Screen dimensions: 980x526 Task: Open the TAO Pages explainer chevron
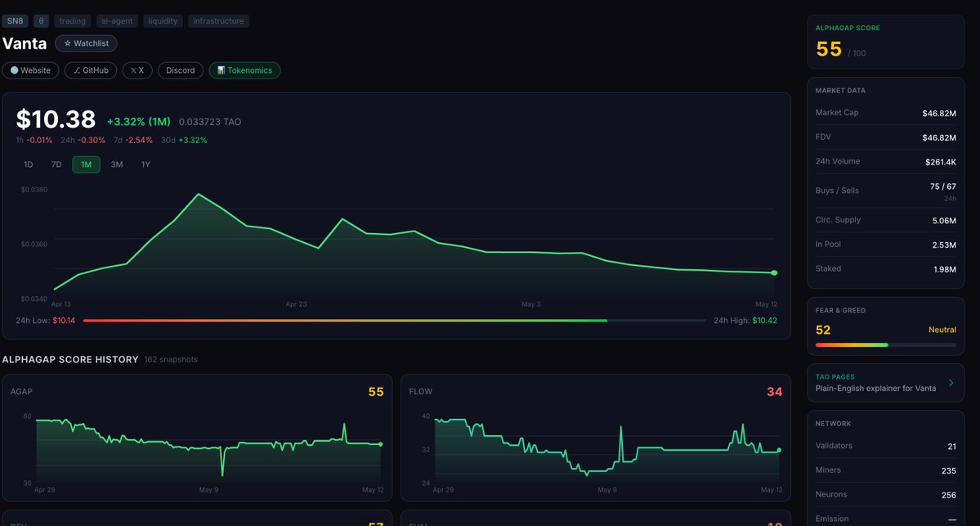(951, 383)
